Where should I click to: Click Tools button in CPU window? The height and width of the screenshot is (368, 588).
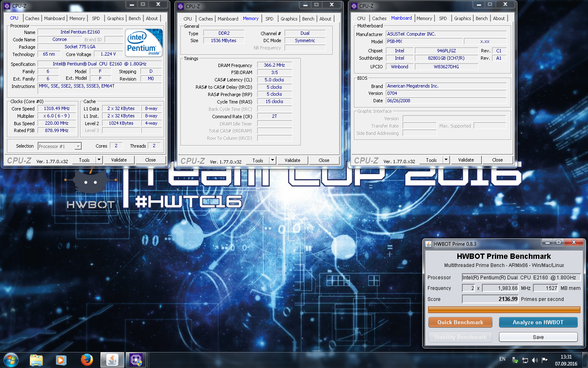(85, 160)
